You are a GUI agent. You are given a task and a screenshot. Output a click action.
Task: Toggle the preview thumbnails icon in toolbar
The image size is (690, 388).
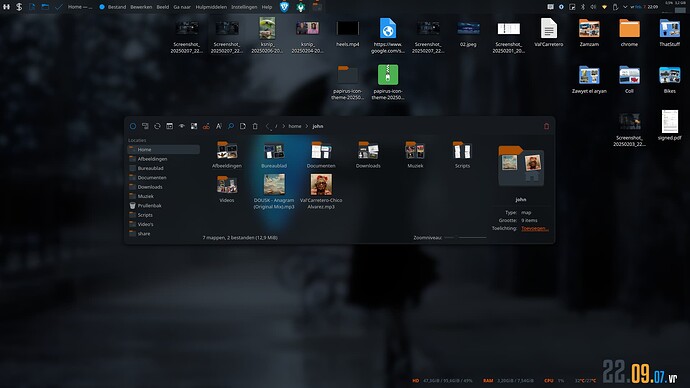[x=194, y=126]
